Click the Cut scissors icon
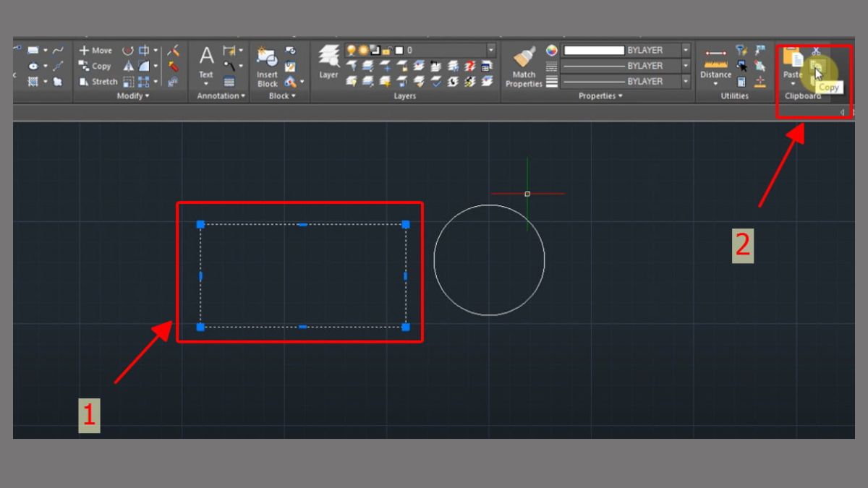This screenshot has width=868, height=488. [x=816, y=51]
